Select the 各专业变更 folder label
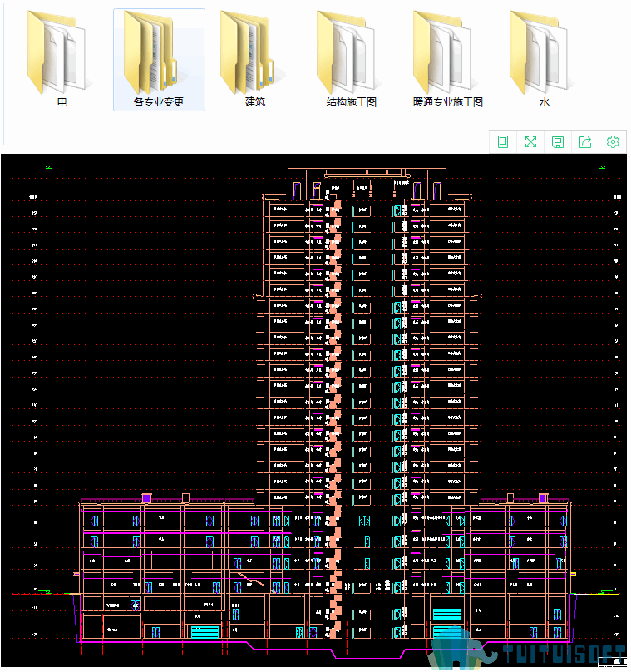The height and width of the screenshot is (672, 631). click(159, 102)
